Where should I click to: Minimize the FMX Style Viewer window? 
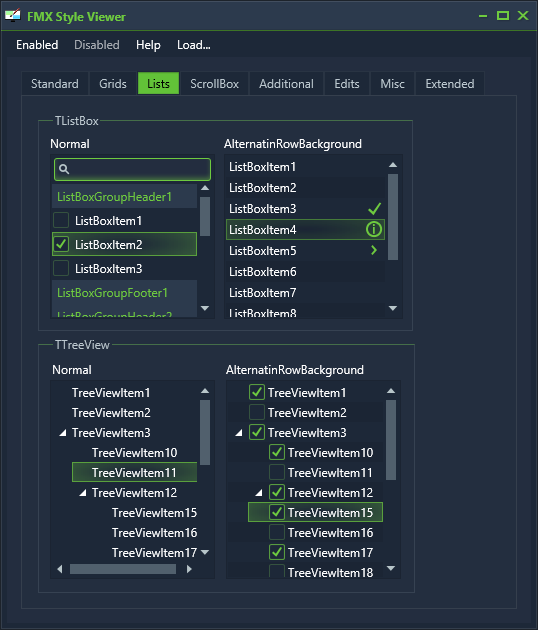pos(483,16)
